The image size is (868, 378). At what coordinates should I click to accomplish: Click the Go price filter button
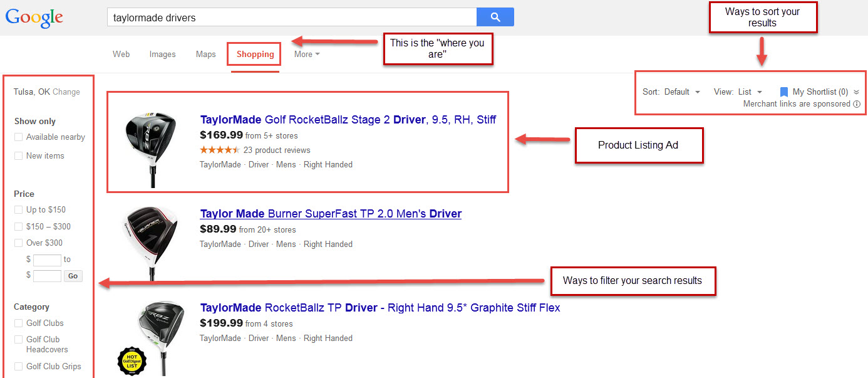(x=73, y=276)
